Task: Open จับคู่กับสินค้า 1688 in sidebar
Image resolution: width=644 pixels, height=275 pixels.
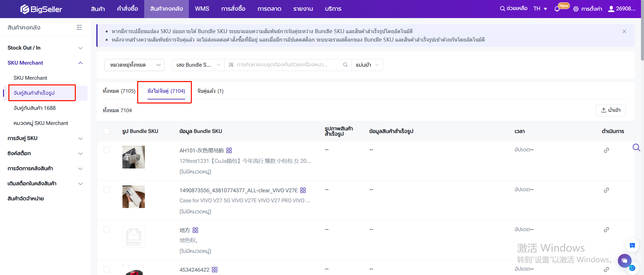Action: [x=35, y=108]
